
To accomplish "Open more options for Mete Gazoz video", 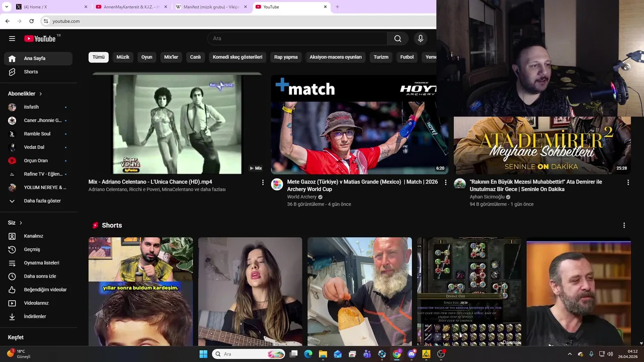I will 445,183.
